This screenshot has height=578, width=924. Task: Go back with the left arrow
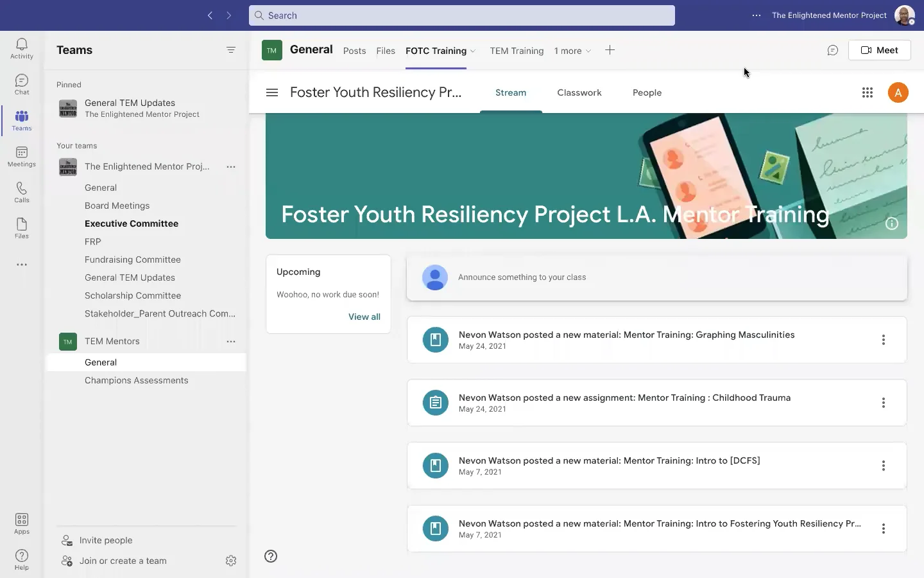click(x=210, y=15)
